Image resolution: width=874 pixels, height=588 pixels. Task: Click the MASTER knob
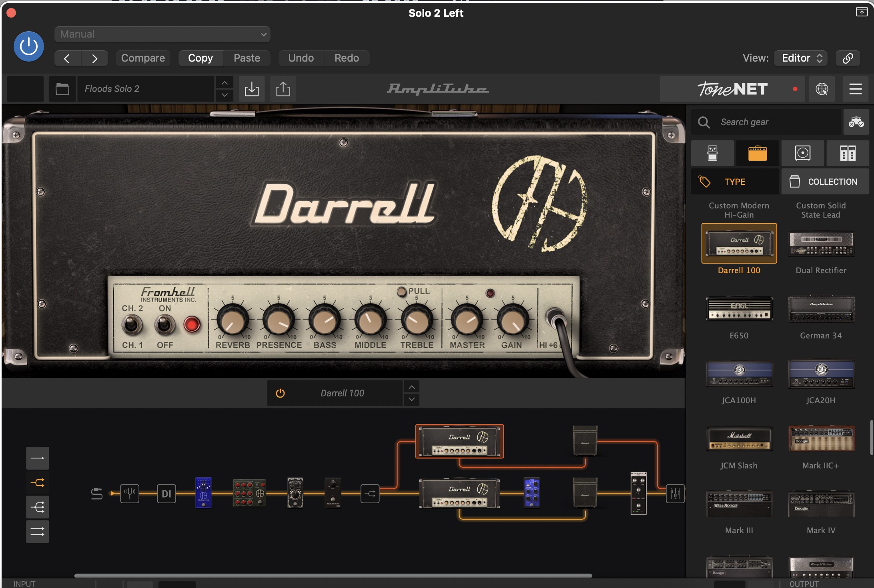tap(467, 320)
